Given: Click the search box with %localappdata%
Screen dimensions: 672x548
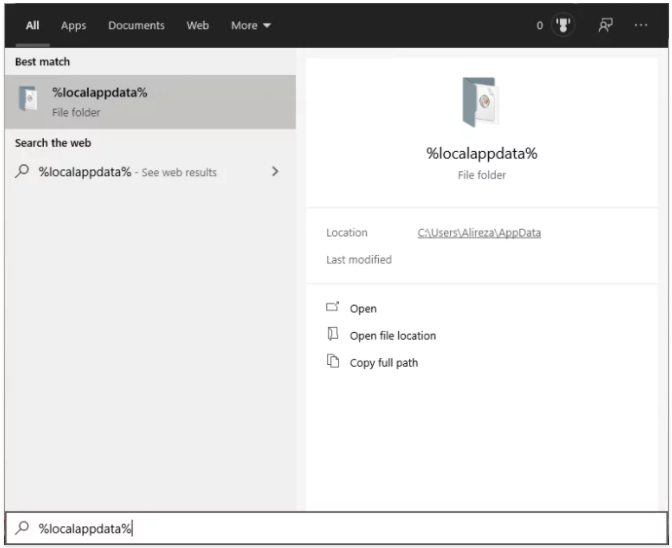Looking at the screenshot, I should tap(336, 528).
